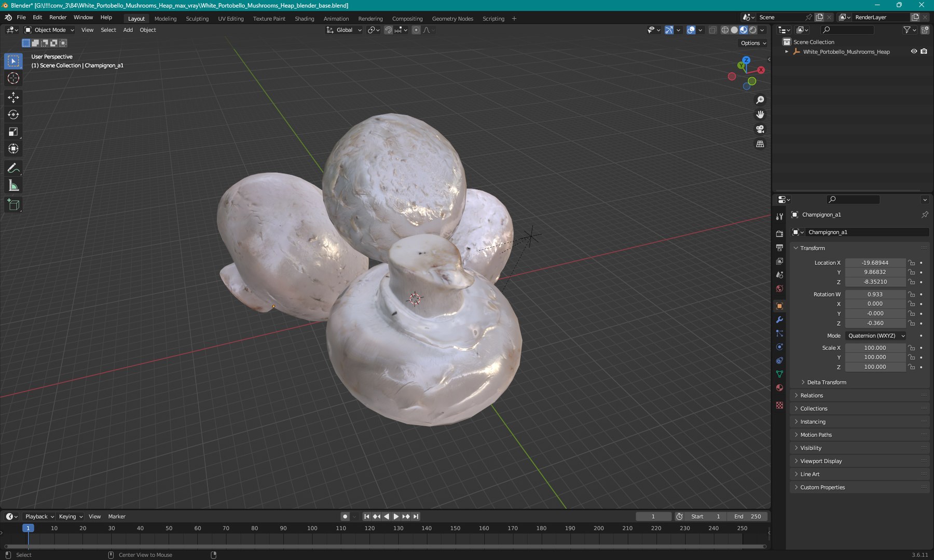The width and height of the screenshot is (934, 560).
Task: Jump to the timeline start frame
Action: (367, 516)
